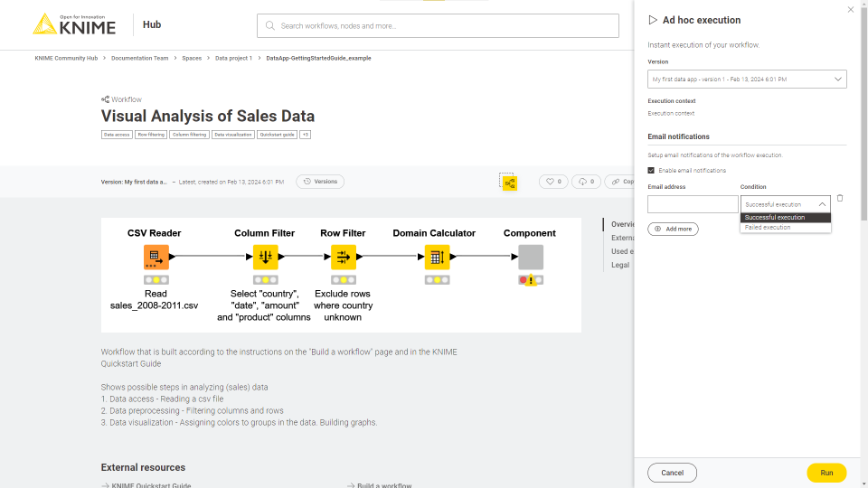This screenshot has height=488, width=868.
Task: Click the Row Filter node icon
Action: (344, 258)
